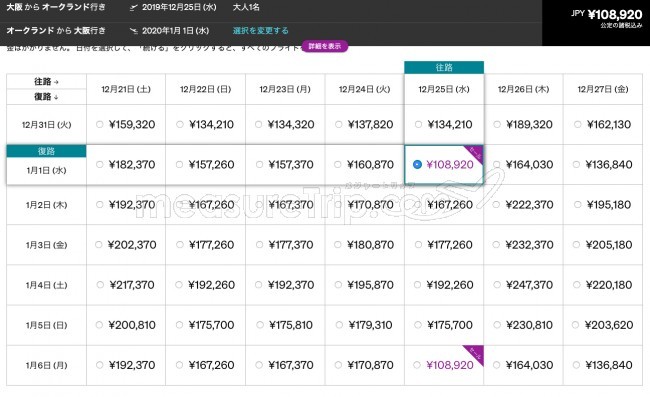Choose the ¥136,840 fare in 1月1日 row

tap(576, 165)
